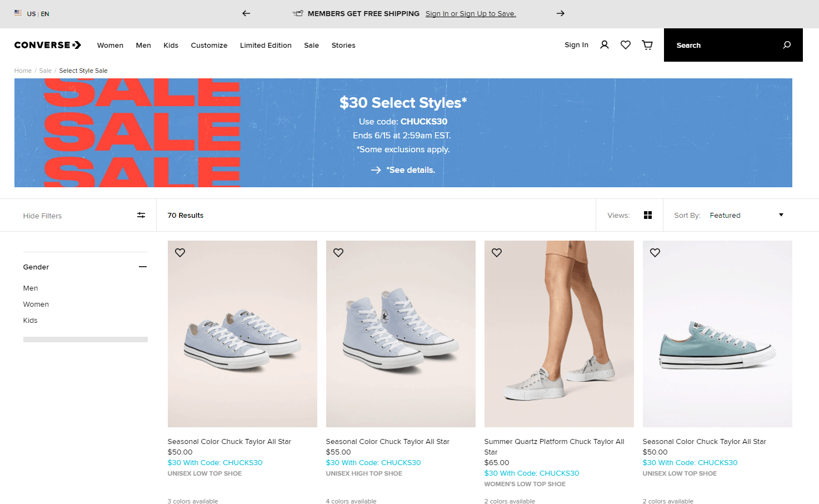Open the Limited Edition menu
Viewport: 819px width, 504px height.
266,46
